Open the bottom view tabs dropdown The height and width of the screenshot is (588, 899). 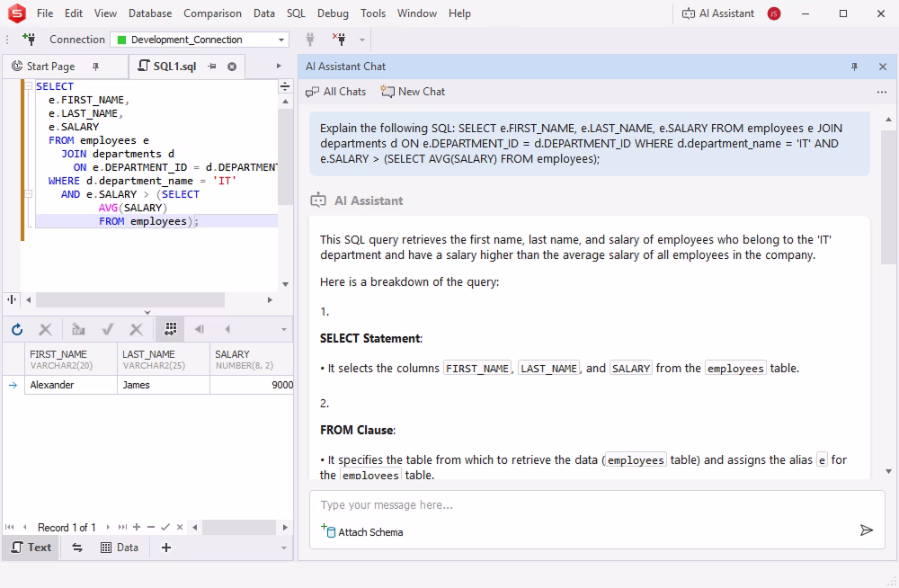283,548
